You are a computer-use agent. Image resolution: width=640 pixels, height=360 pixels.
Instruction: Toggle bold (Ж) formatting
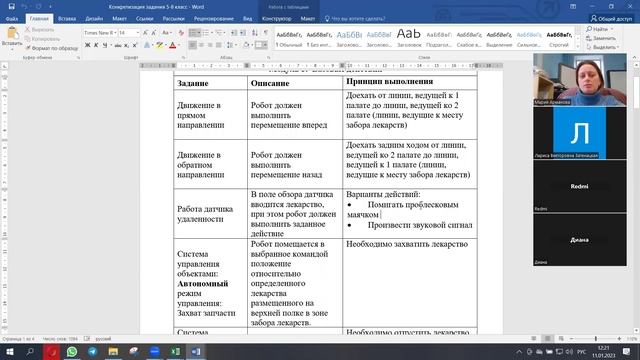[x=87, y=45]
